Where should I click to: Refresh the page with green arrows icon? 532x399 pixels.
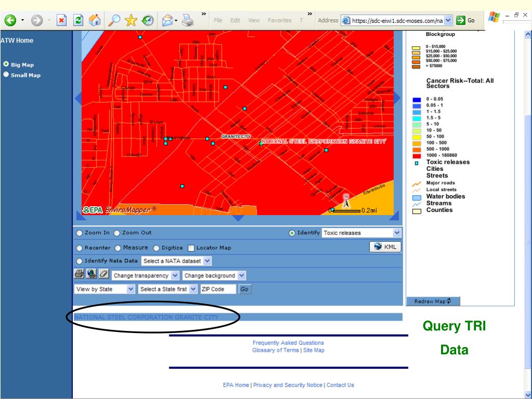click(x=78, y=20)
